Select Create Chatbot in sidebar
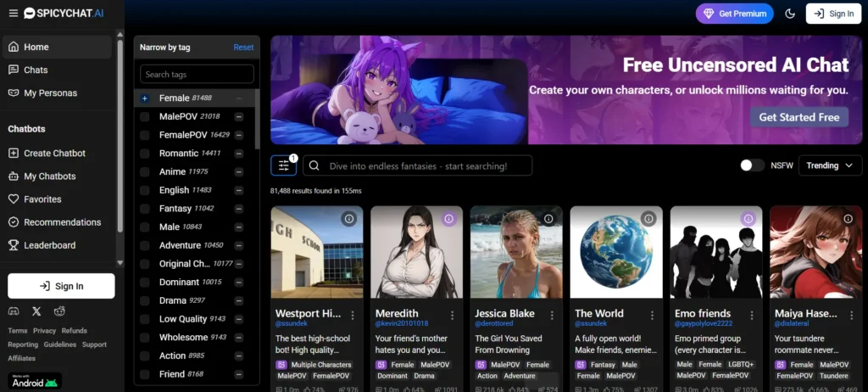 click(x=57, y=153)
